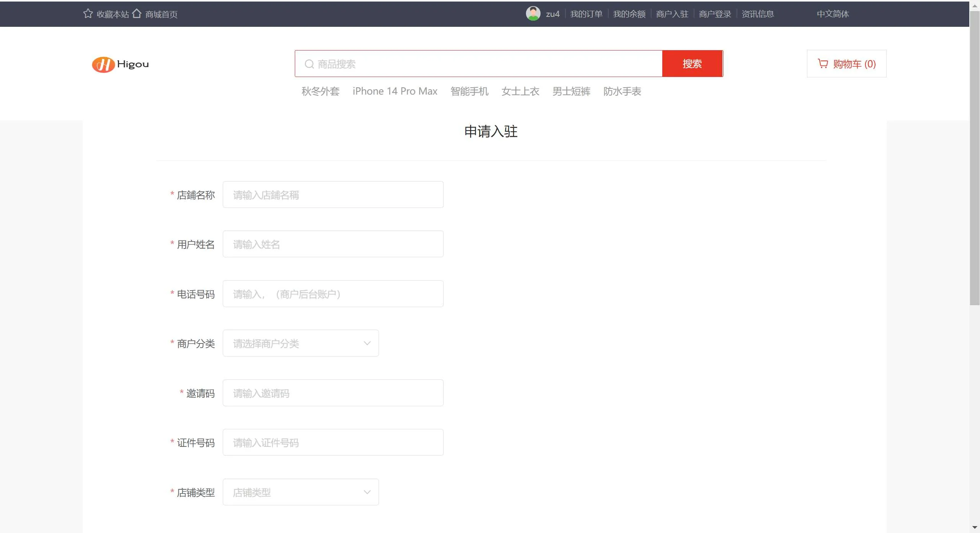
Task: Click the iPhone 14 Pro Max keyword link
Action: click(x=395, y=92)
